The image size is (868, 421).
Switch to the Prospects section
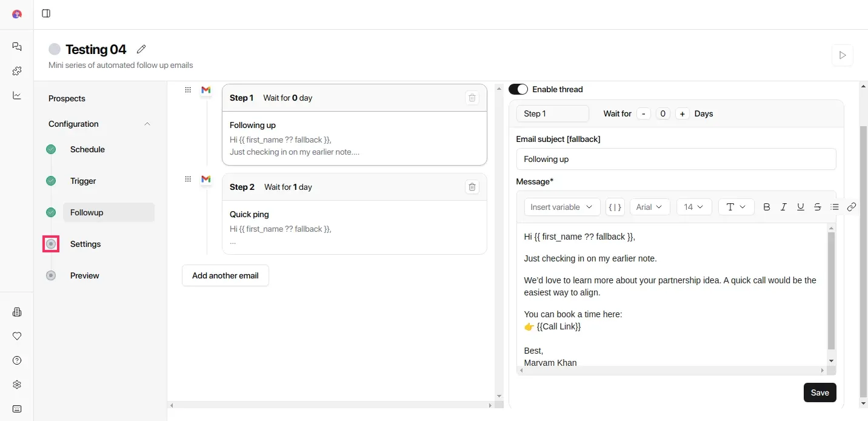point(67,98)
